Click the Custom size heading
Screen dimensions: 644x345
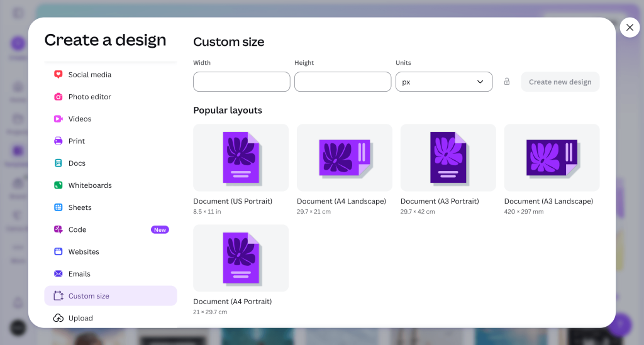pyautogui.click(x=229, y=42)
